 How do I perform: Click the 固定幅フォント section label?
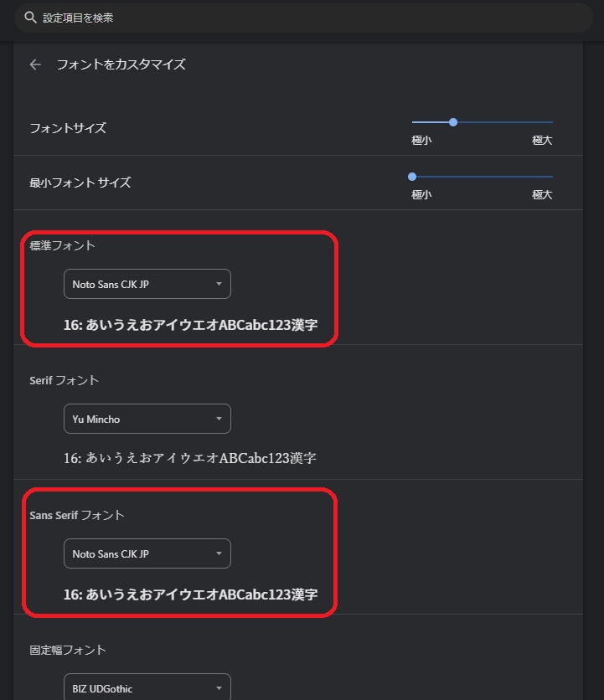coord(68,650)
